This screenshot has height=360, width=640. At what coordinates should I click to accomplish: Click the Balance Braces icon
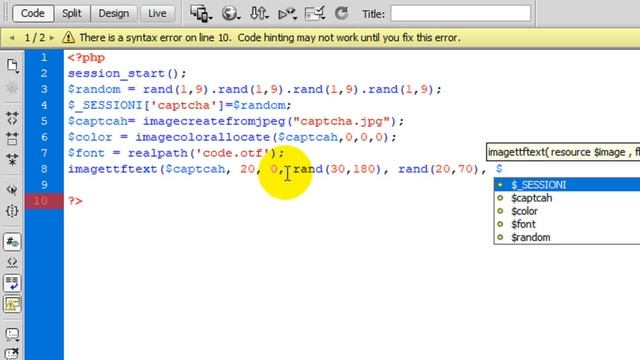12,211
